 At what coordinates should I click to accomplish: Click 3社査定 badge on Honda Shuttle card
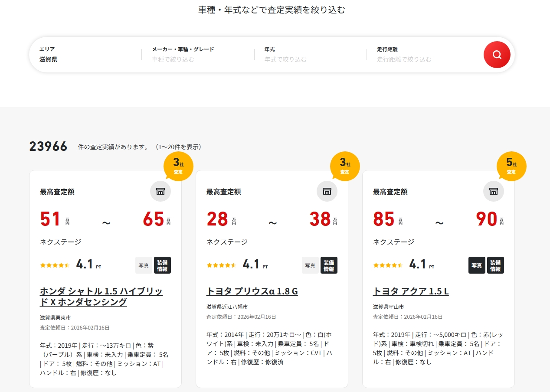pyautogui.click(x=178, y=166)
